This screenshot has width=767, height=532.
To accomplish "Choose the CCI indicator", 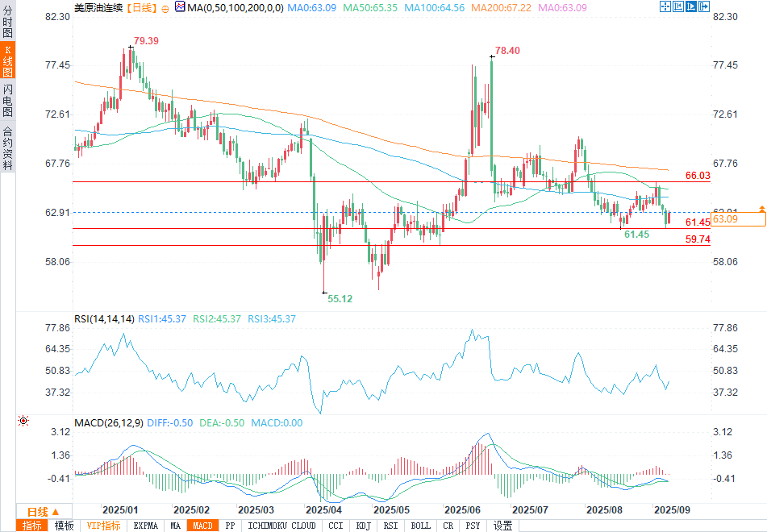I will point(336,526).
